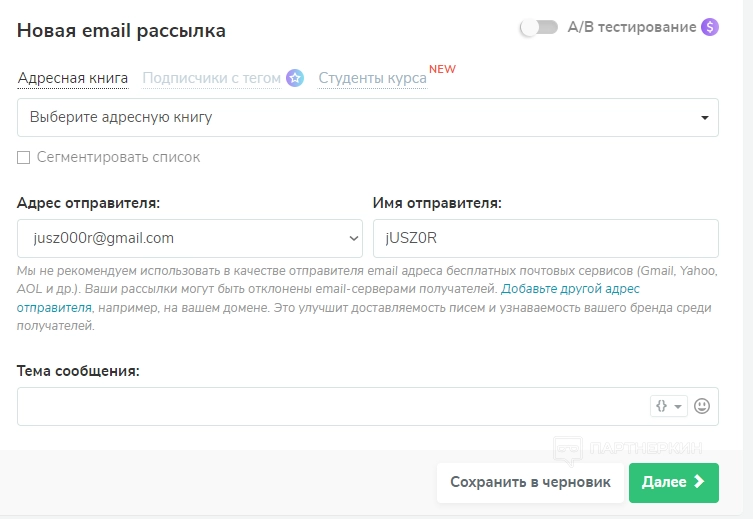753x519 pixels.
Task: Expand the sender address dropdown
Action: (189, 238)
